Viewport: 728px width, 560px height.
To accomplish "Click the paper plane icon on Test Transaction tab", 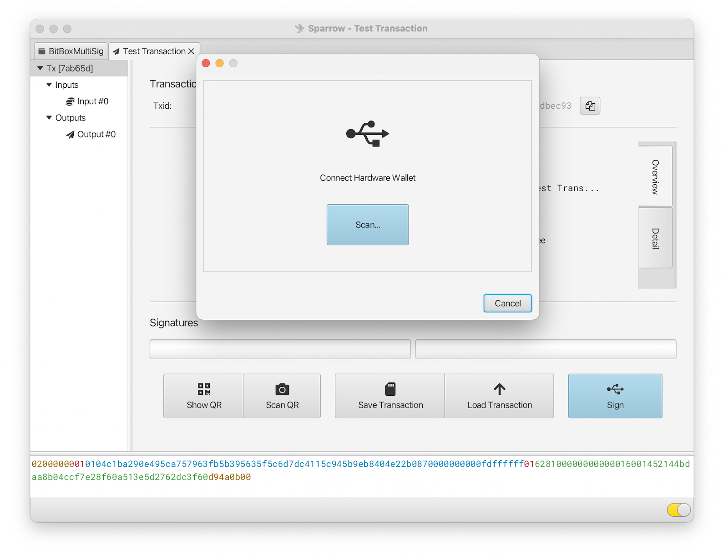I will 116,51.
